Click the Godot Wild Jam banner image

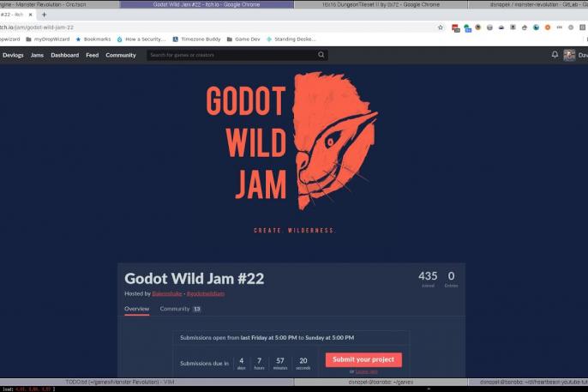tap(292, 152)
